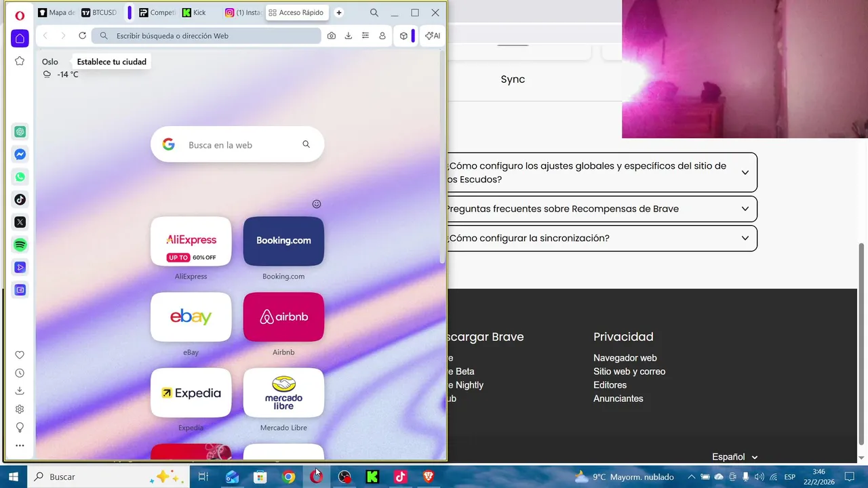The width and height of the screenshot is (868, 488).
Task: Click Navegador web link in Brave footer
Action: (x=625, y=358)
